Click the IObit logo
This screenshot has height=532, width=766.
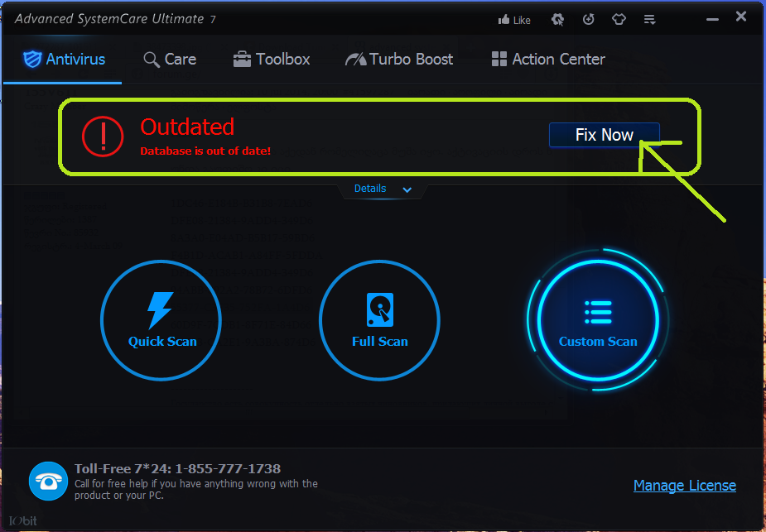[x=22, y=520]
